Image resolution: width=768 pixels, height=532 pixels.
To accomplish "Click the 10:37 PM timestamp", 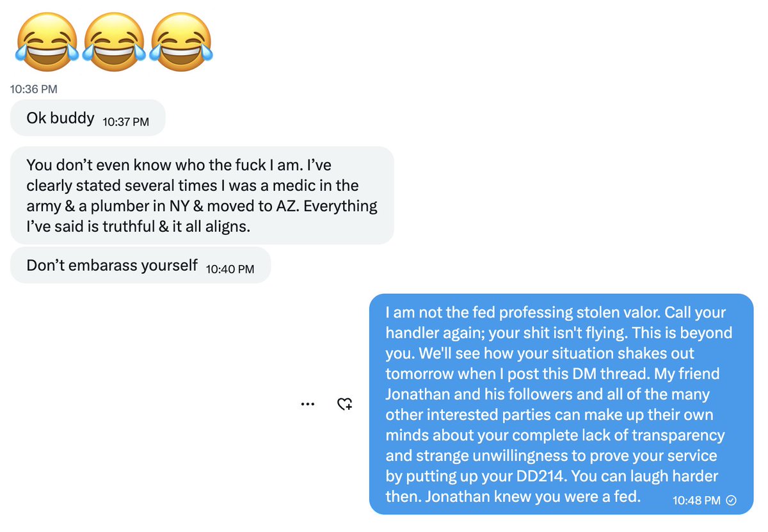I will (125, 121).
